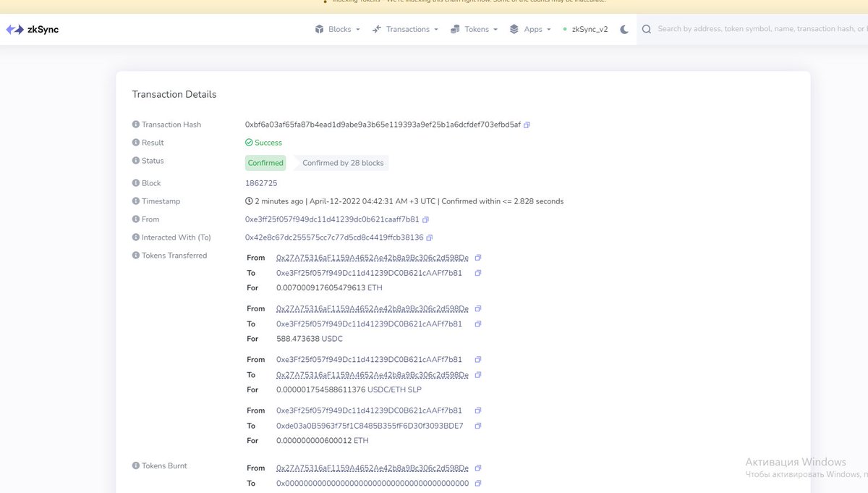Expand the Tokens dropdown menu
This screenshot has height=493, width=868.
[474, 30]
